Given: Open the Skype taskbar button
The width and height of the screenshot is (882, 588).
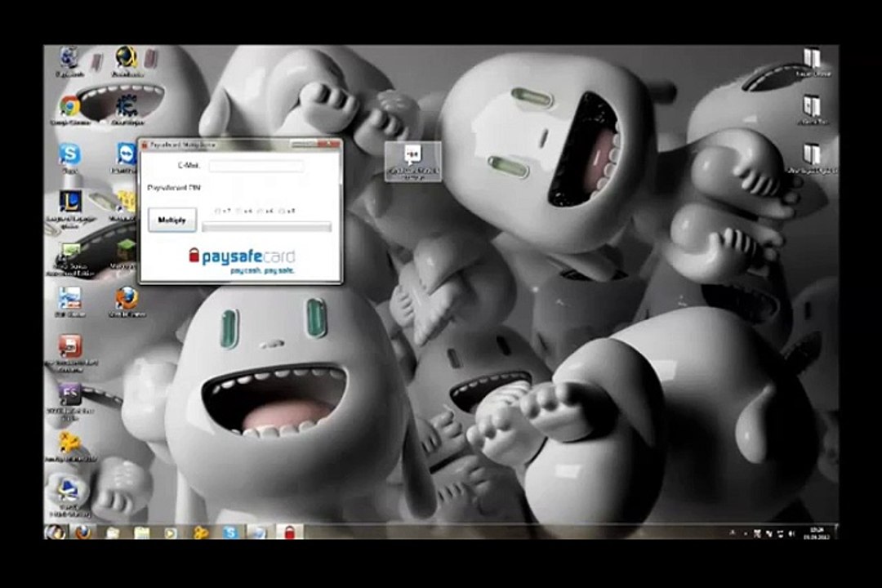Looking at the screenshot, I should [x=230, y=532].
